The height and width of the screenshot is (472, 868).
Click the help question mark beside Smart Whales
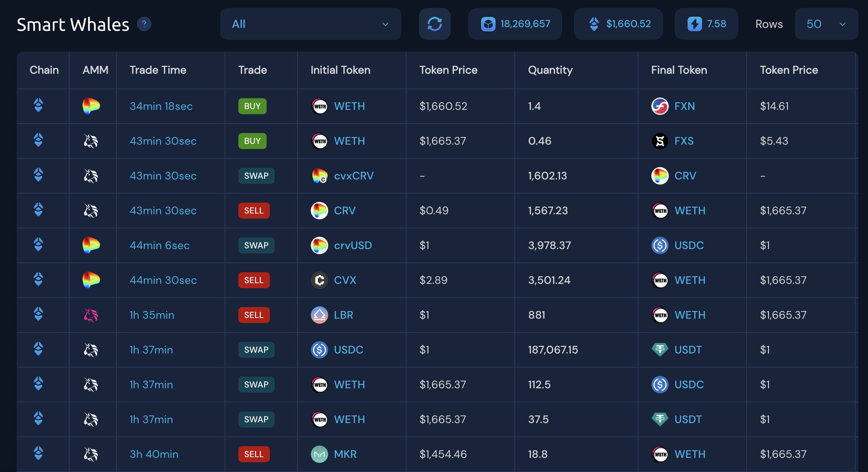[x=144, y=24]
